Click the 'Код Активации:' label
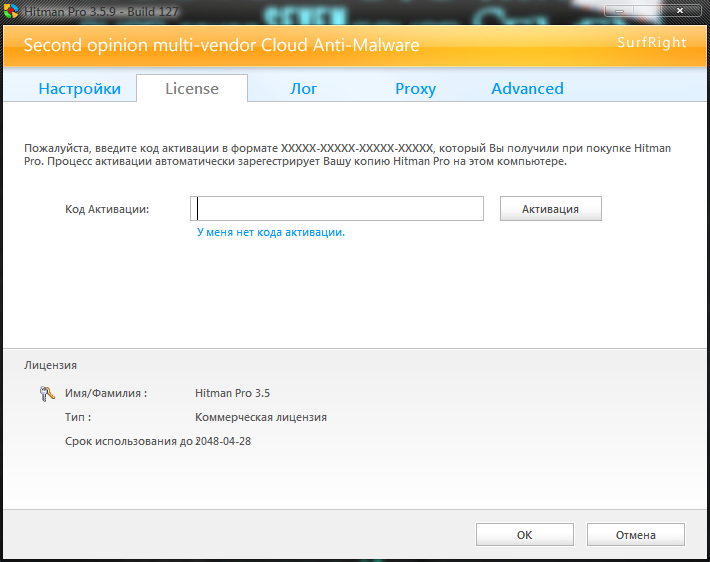Screen dimensions: 710x562 (x=107, y=209)
